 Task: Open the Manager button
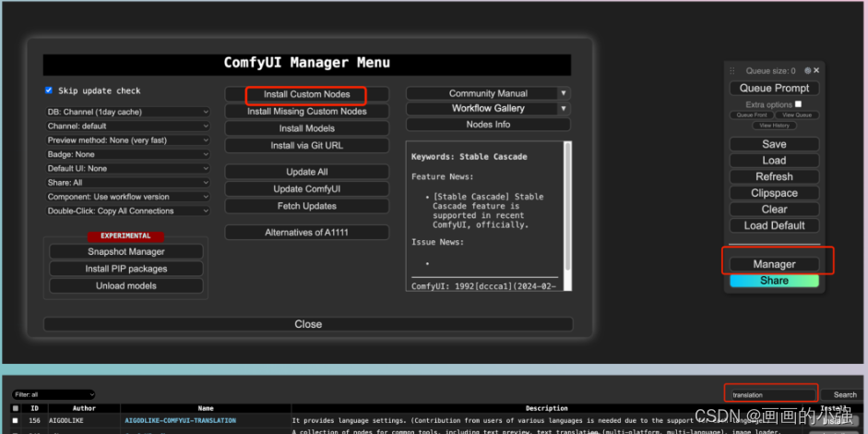pos(775,264)
